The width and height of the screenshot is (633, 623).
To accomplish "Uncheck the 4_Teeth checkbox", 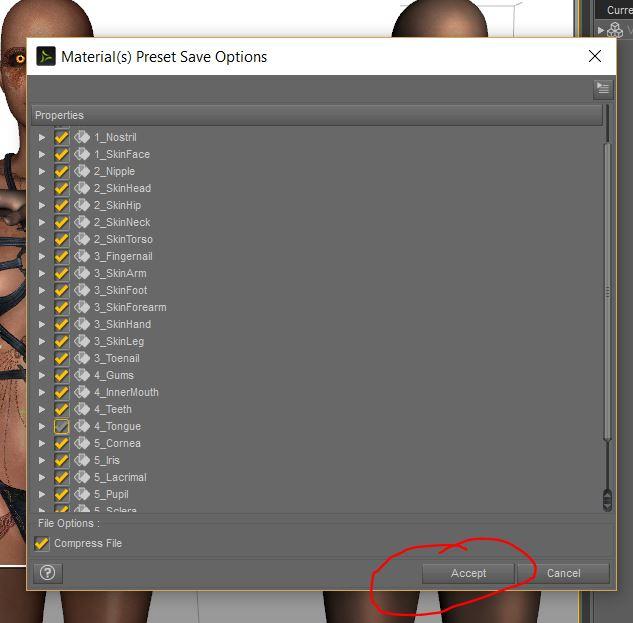I will pyautogui.click(x=61, y=409).
